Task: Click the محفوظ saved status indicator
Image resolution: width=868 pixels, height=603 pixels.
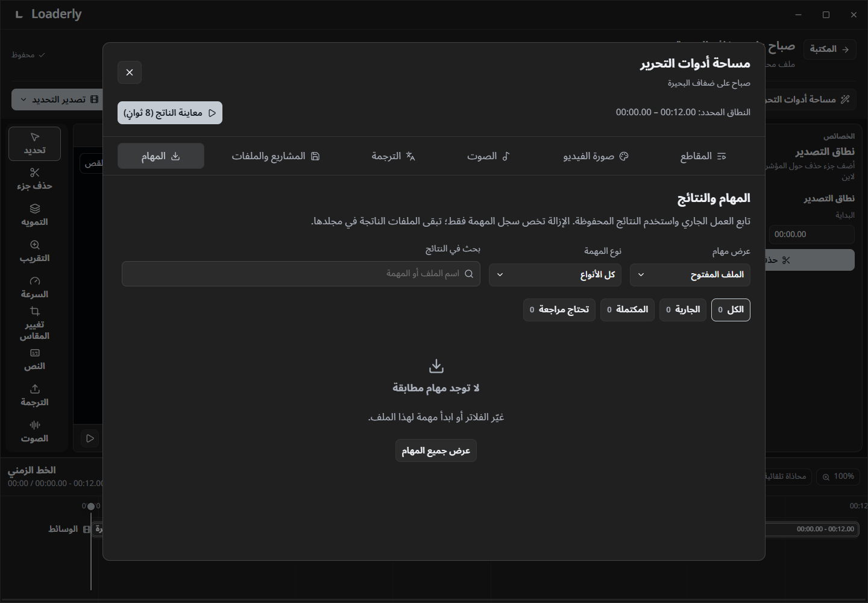Action: [28, 55]
